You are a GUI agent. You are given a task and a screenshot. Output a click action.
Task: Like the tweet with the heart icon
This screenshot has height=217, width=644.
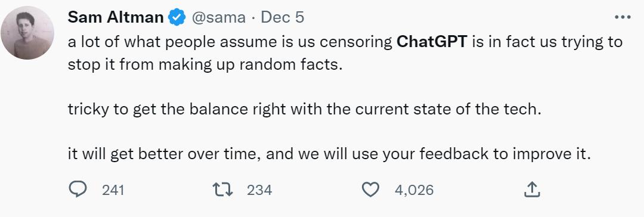click(x=370, y=190)
